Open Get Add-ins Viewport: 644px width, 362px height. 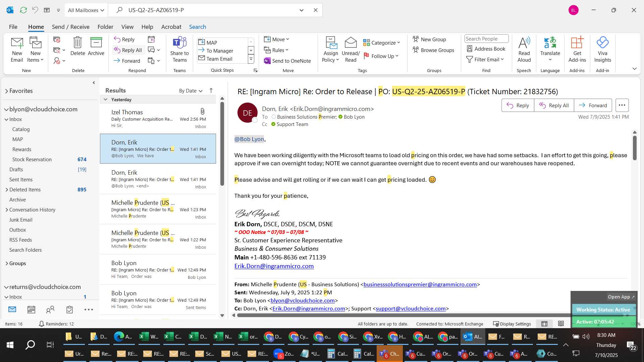[x=577, y=50]
